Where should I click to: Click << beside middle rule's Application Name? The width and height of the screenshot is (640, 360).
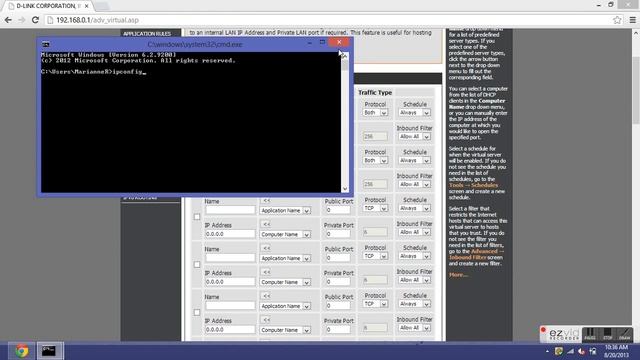[267, 249]
